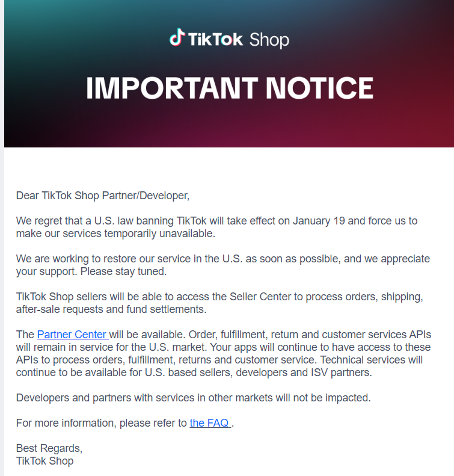Viewport: 454px width, 476px height.
Task: Open the FAQ link
Action: click(x=210, y=423)
